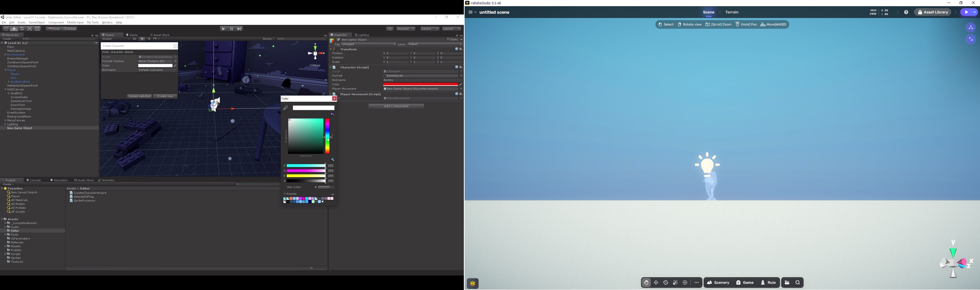Switch to the Lighting tab in Inspector
The width and height of the screenshot is (980, 290).
click(x=362, y=35)
